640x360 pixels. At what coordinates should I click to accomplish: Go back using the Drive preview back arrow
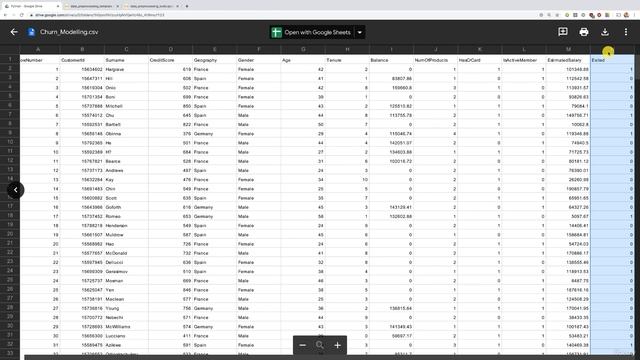coord(14,32)
